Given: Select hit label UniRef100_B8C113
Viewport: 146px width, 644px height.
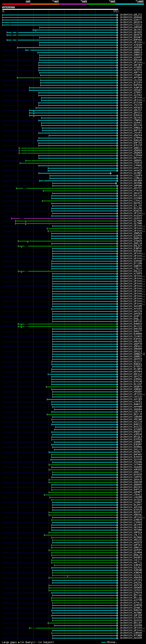Looking at the screenshot, I should [x=131, y=374].
